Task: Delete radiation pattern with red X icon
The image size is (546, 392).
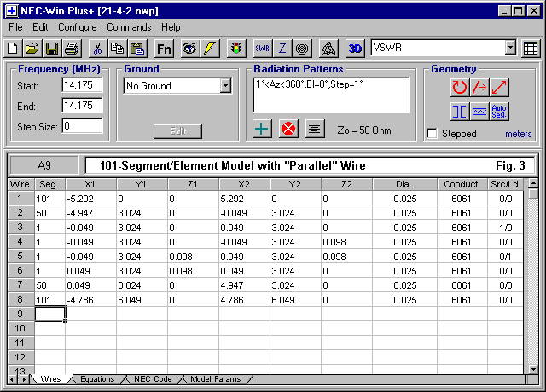Action: [x=288, y=129]
